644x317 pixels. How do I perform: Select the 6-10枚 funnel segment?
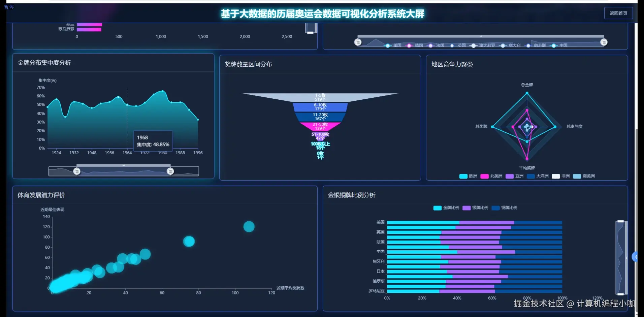point(320,107)
